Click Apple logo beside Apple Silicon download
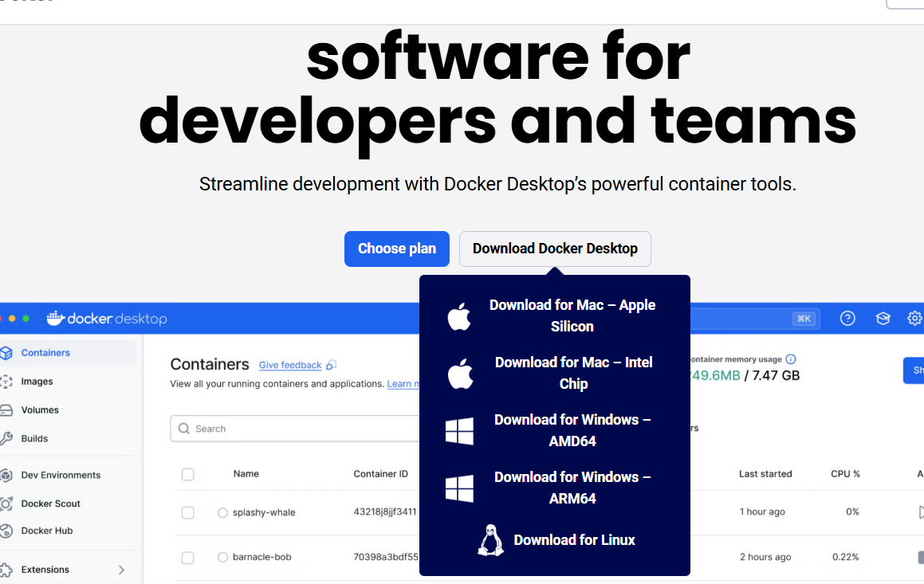 (x=459, y=316)
